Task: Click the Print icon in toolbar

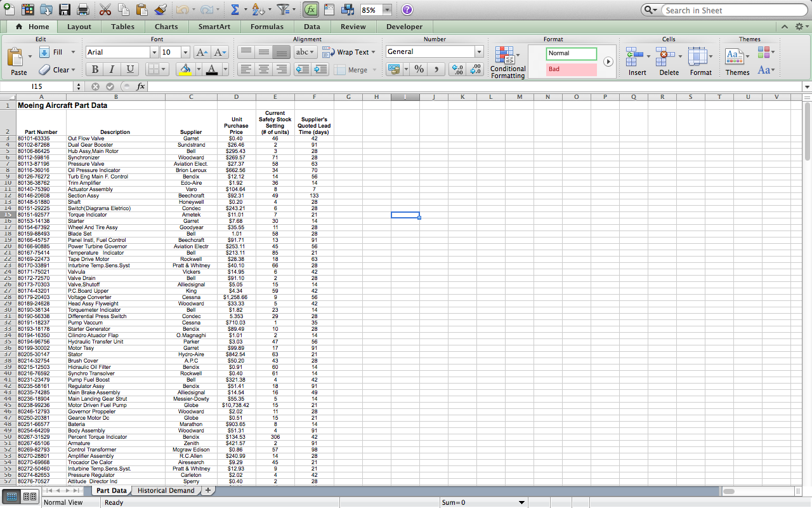Action: (82, 10)
